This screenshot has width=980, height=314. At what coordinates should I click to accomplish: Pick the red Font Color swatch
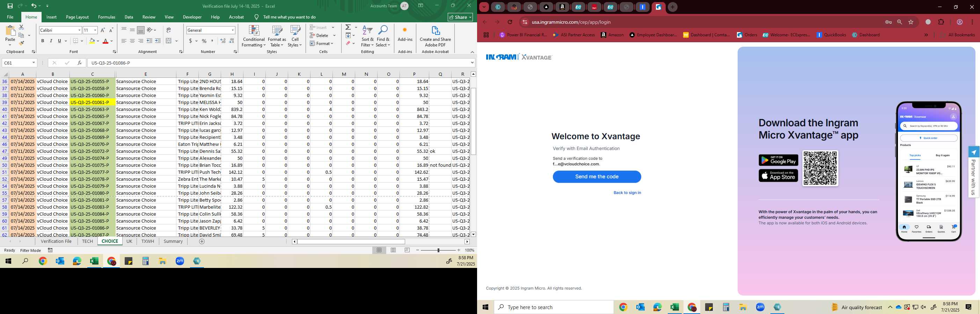[x=105, y=41]
